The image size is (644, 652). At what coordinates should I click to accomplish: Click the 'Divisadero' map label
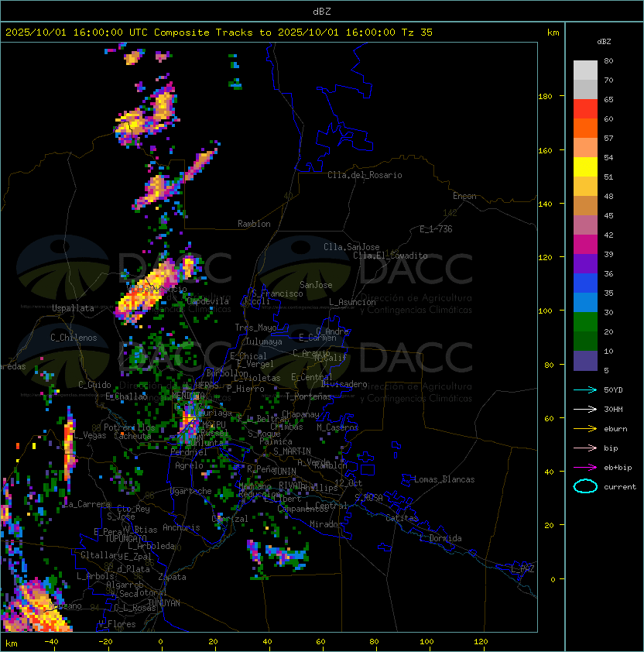point(344,384)
